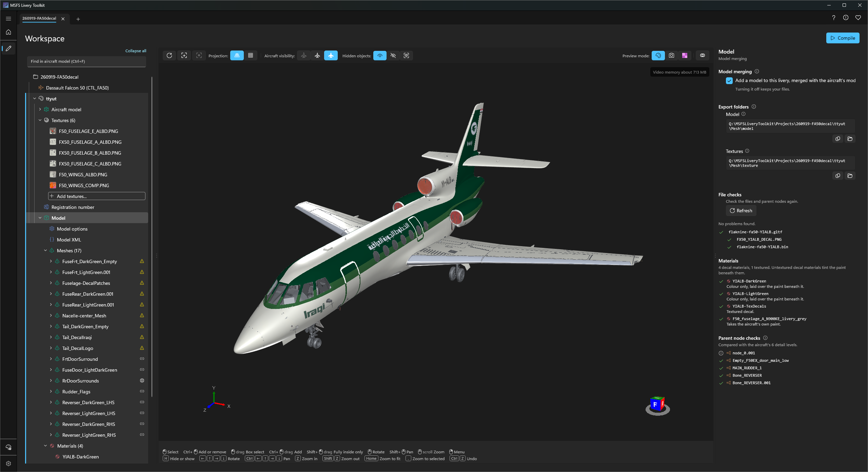
Task: Set aircraft visibility to grey plane option
Action: tap(317, 56)
